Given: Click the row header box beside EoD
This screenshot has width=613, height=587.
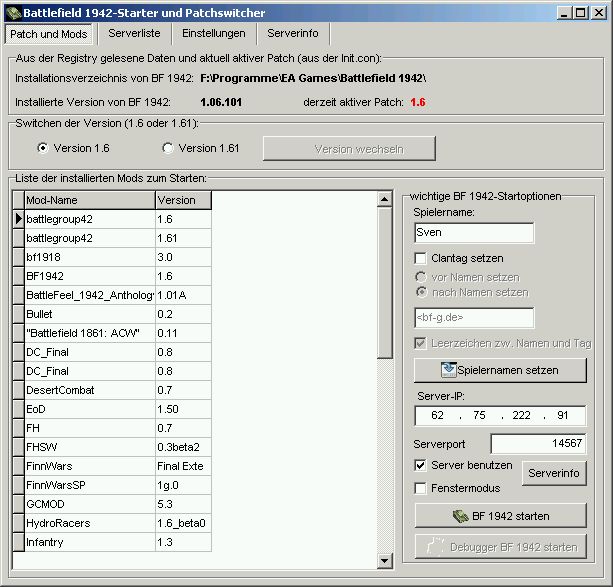Looking at the screenshot, I should (x=18, y=409).
